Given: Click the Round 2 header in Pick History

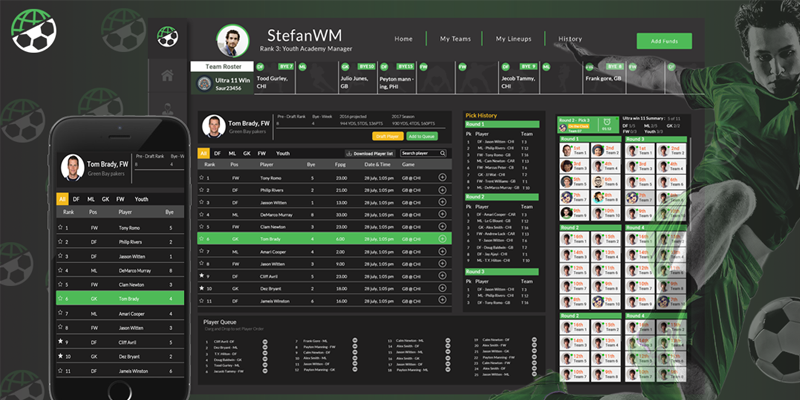Looking at the screenshot, I should [502, 197].
